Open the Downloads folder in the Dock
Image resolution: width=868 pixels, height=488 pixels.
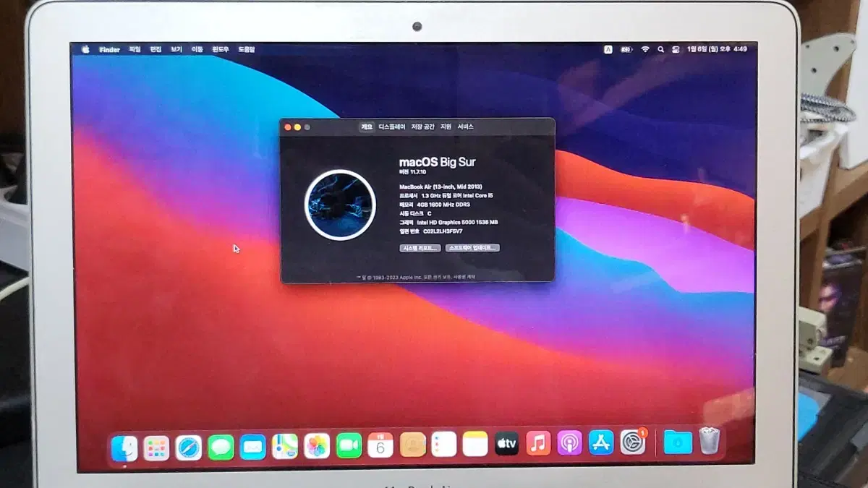678,441
